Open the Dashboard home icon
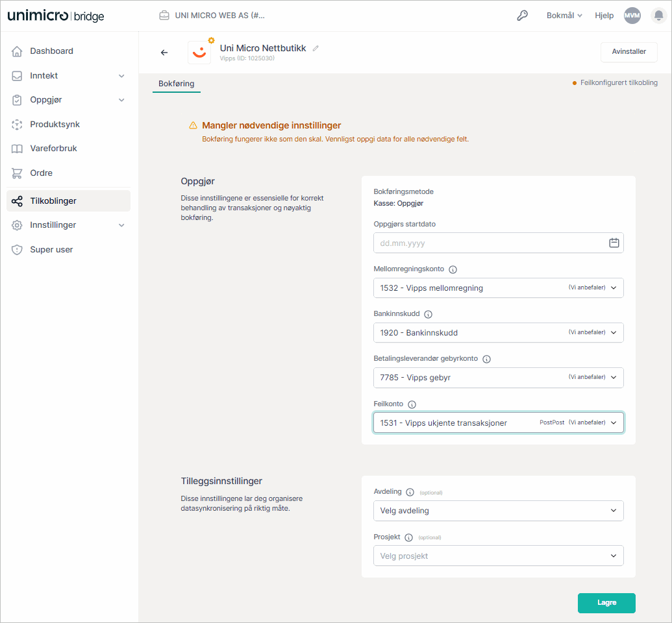This screenshot has width=672, height=623. click(17, 51)
